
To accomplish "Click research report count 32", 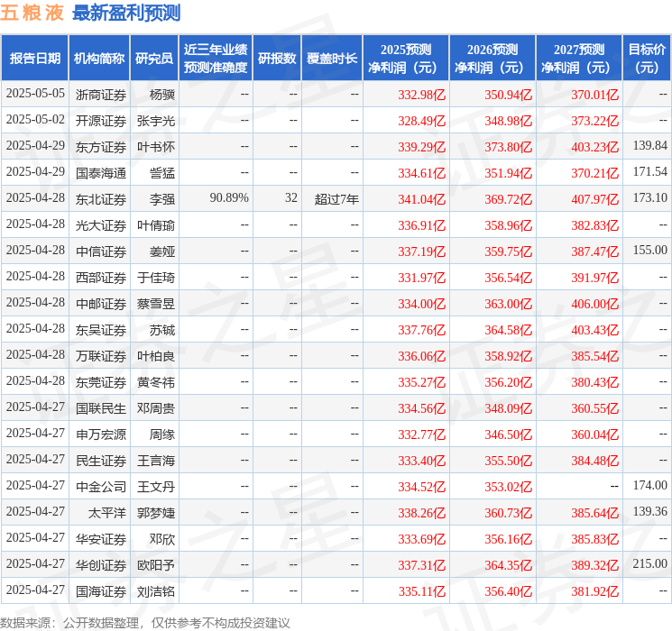I will click(x=291, y=197).
